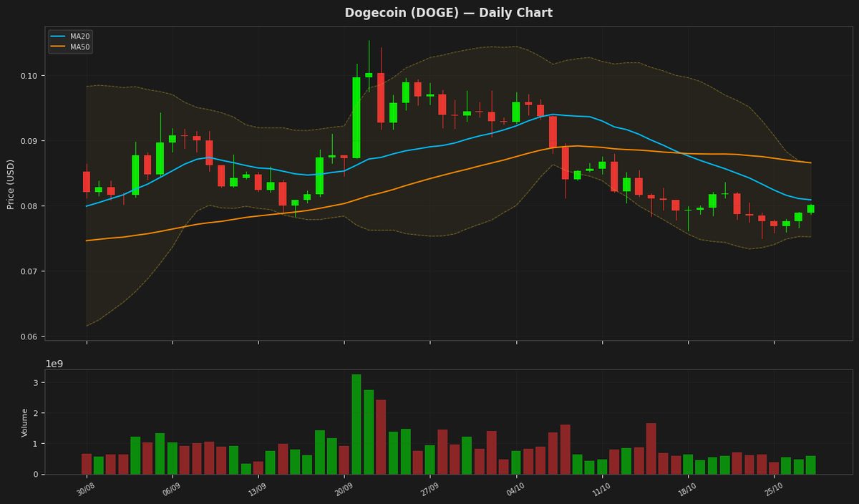859x504 pixels.
Task: Click the 27/09 date label
Action: 429,489
